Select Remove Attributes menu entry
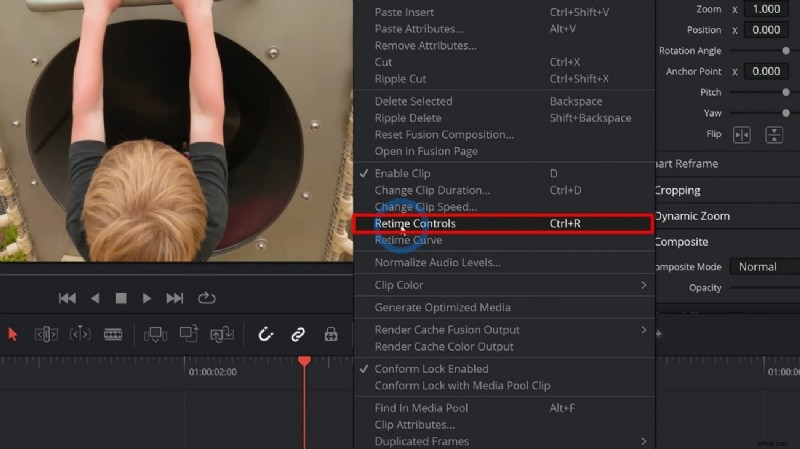The image size is (800, 449). pos(504,46)
